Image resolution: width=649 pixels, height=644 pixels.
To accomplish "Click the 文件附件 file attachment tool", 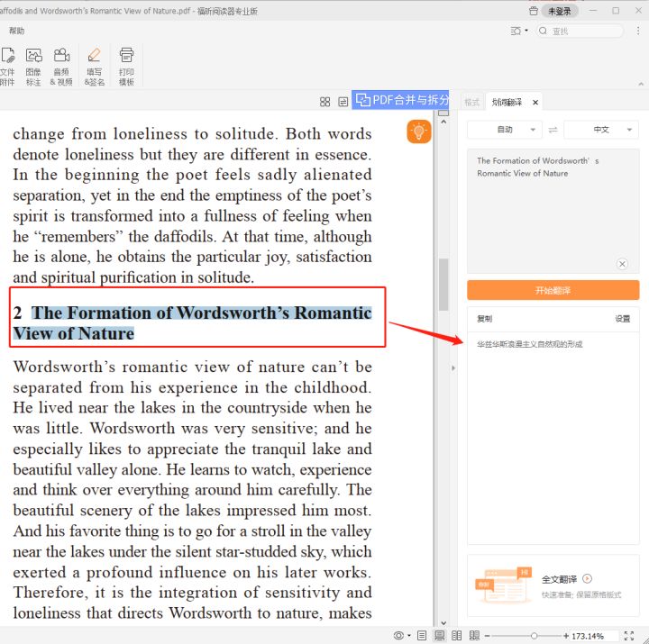I will tap(7, 66).
